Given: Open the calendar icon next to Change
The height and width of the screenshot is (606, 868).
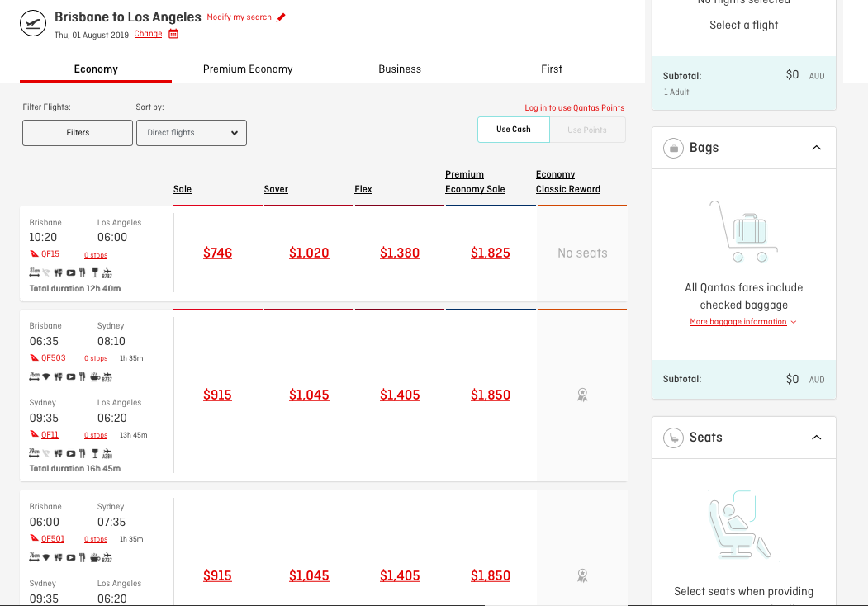Looking at the screenshot, I should 173,34.
